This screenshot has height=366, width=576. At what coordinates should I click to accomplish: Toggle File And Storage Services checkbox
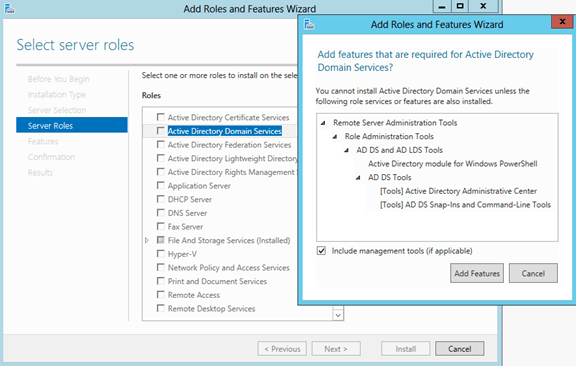[x=161, y=240]
